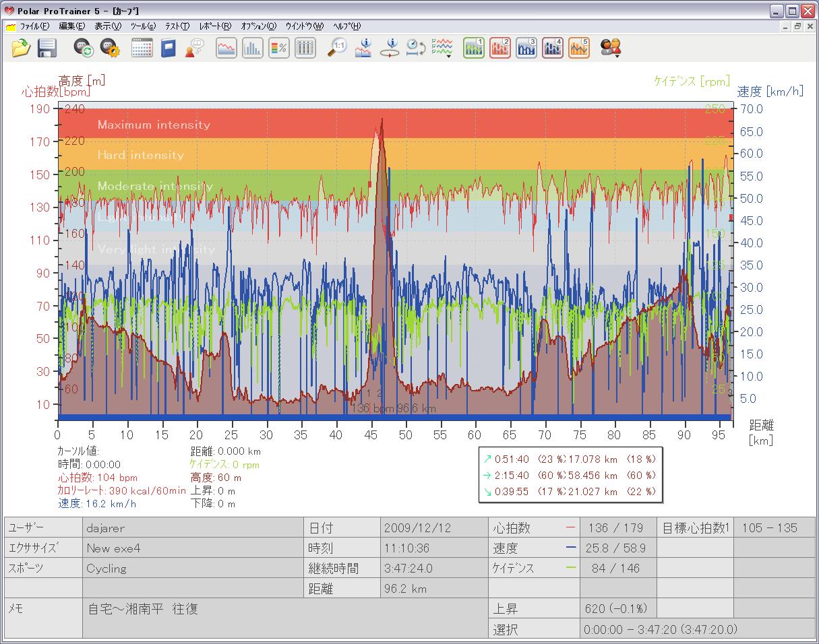Open the ツール(S) menu
The height and width of the screenshot is (644, 819).
(x=143, y=27)
